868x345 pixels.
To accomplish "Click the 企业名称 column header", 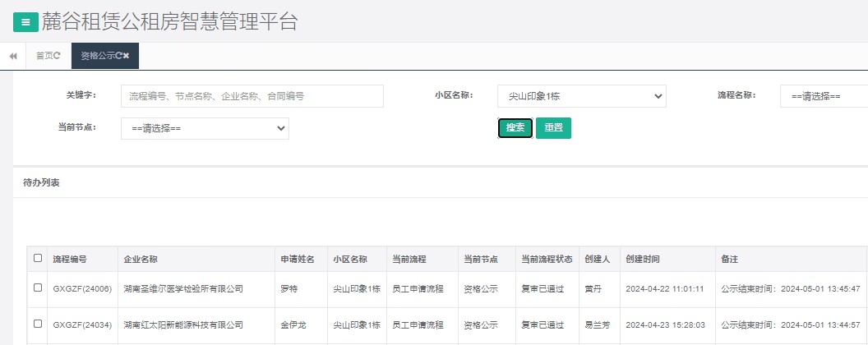I will point(141,260).
